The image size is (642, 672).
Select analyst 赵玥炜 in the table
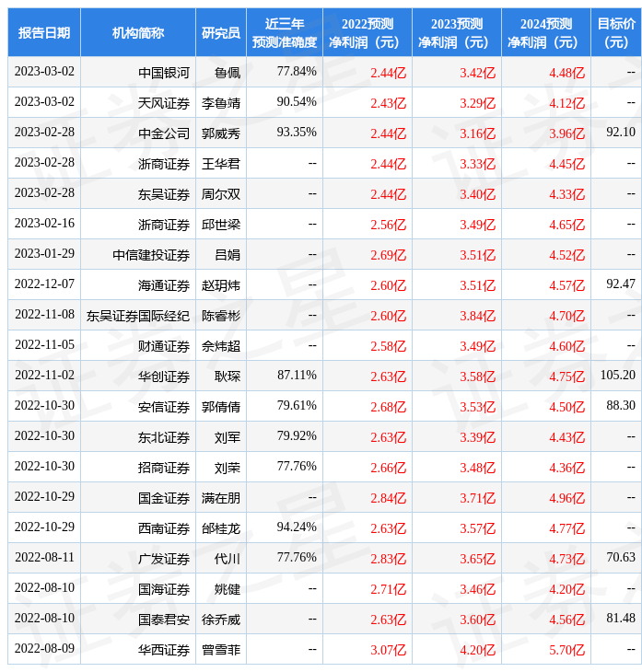[221, 285]
